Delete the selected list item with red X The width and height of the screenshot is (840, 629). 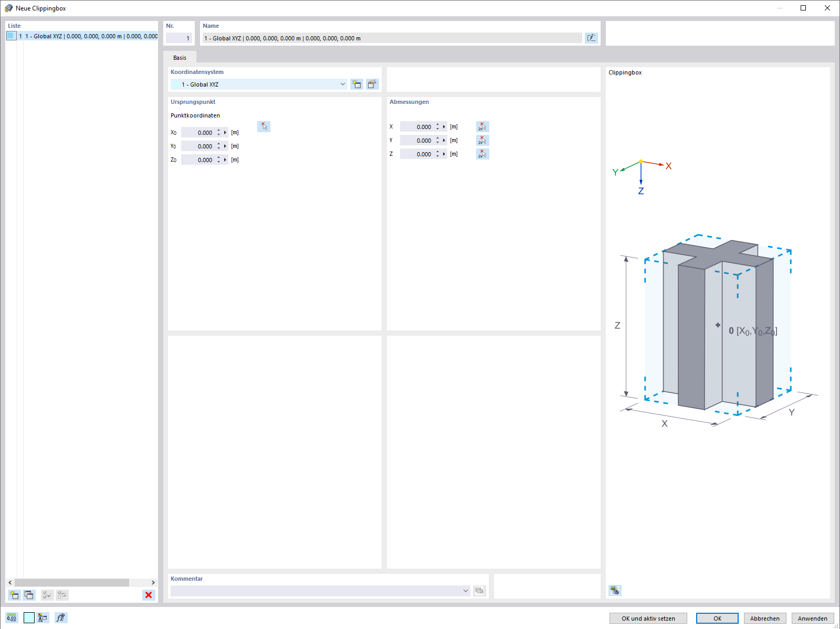[x=149, y=595]
